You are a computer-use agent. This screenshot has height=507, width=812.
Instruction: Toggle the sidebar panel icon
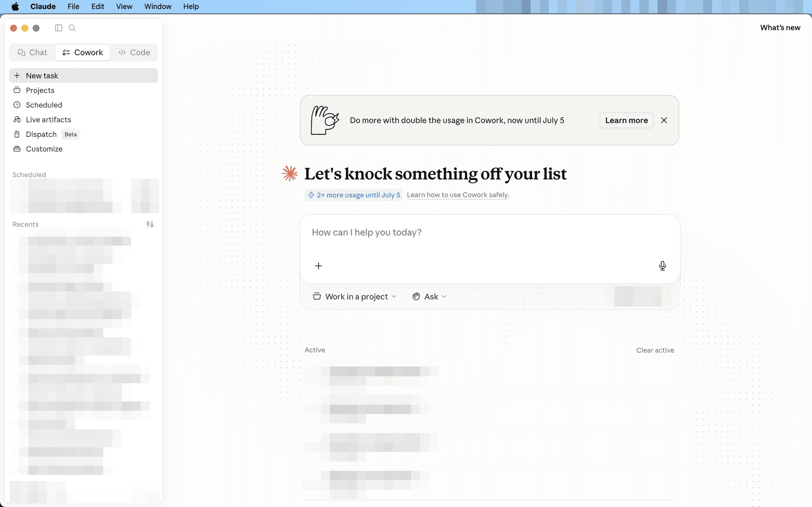click(58, 28)
